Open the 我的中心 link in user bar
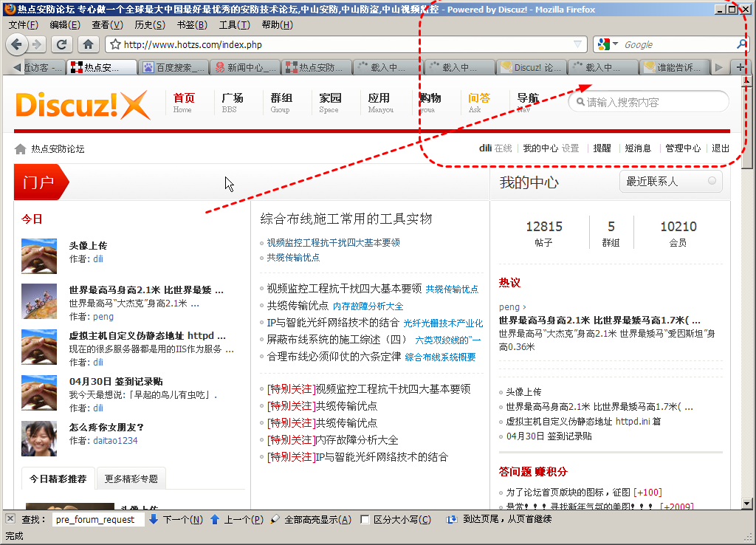The width and height of the screenshot is (756, 545). tap(540, 148)
